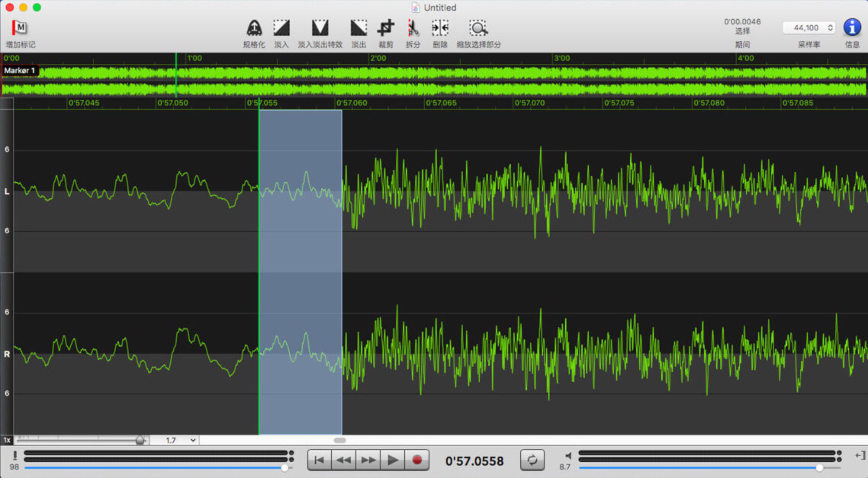Click the 1'00 mark in overview ruler
868x478 pixels.
(x=194, y=58)
